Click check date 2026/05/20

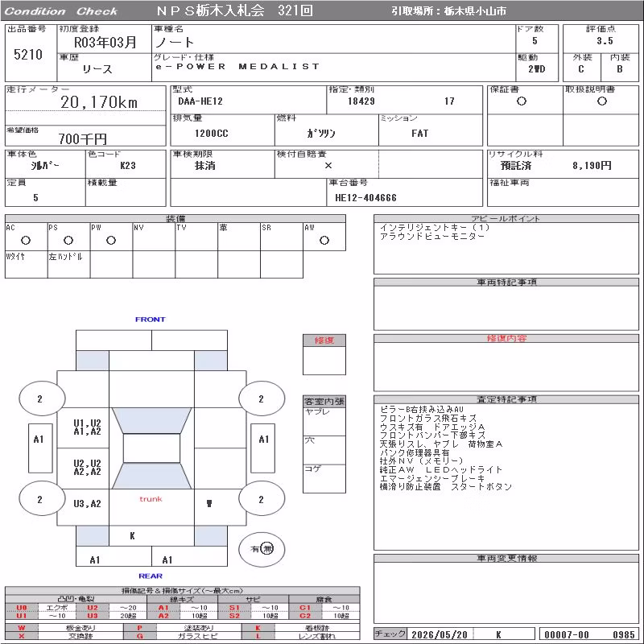pyautogui.click(x=440, y=634)
